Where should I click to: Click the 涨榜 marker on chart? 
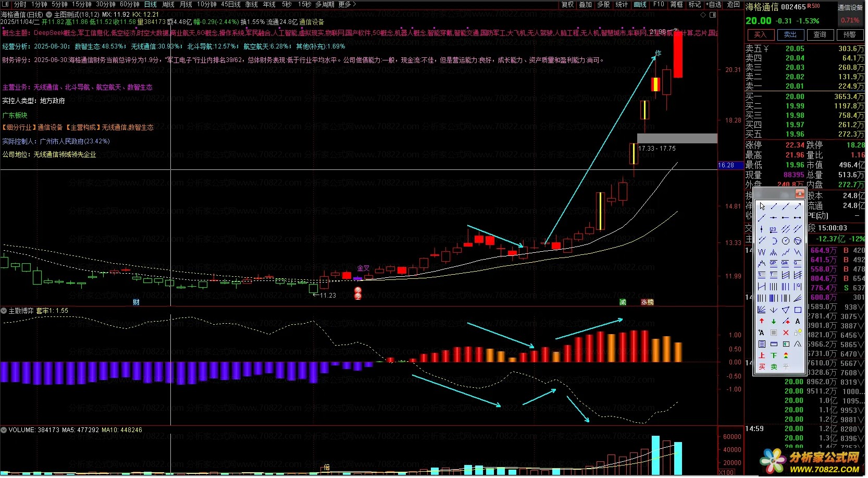pos(647,302)
